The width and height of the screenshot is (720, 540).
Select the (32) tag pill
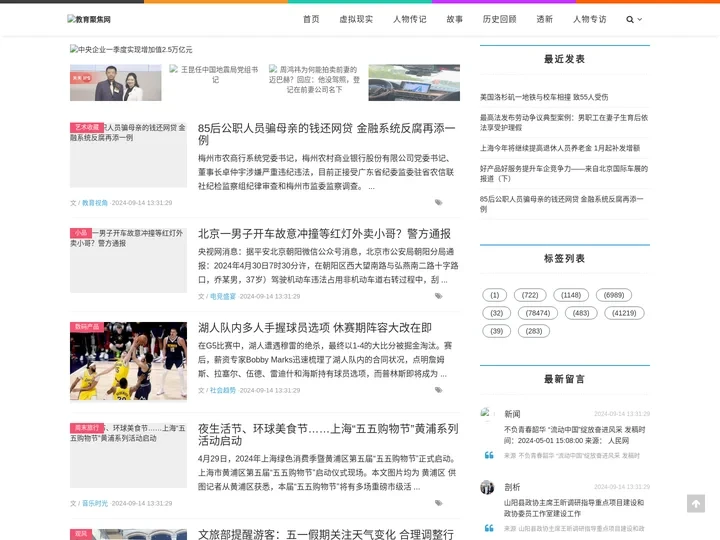pos(496,313)
